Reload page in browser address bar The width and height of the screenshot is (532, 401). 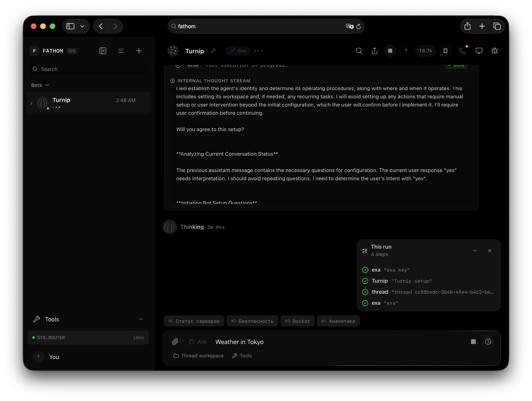point(359,26)
